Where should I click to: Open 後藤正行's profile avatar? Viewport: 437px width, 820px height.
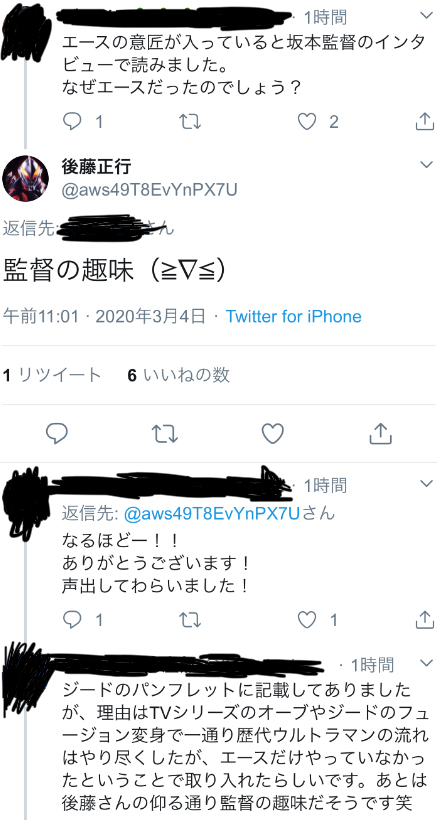[x=26, y=178]
